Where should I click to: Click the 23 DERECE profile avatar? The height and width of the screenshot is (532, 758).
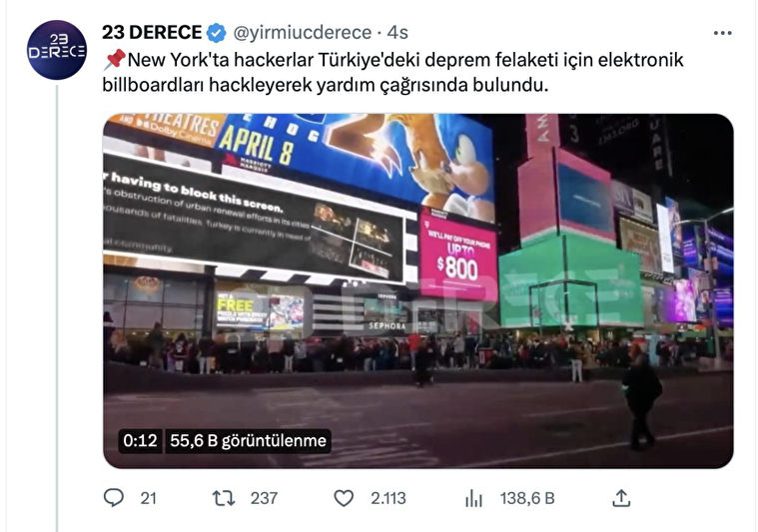coord(57,50)
